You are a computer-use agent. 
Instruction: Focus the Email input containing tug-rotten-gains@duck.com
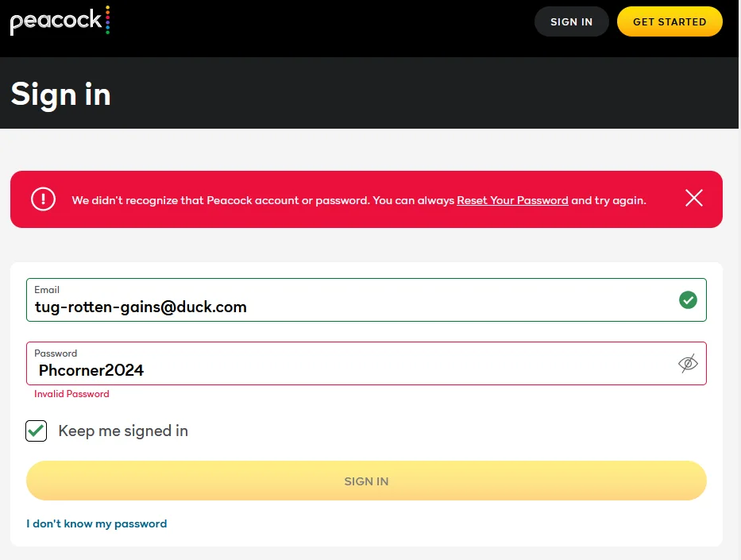coord(366,300)
